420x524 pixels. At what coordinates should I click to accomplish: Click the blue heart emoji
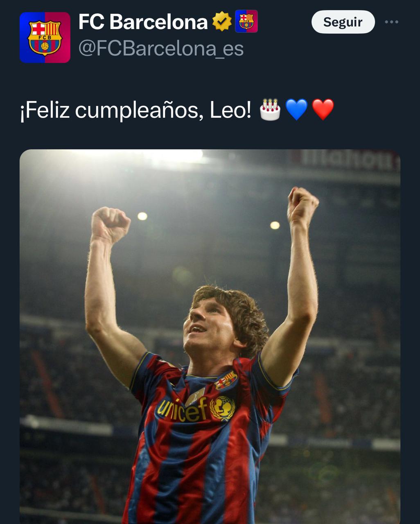point(296,110)
